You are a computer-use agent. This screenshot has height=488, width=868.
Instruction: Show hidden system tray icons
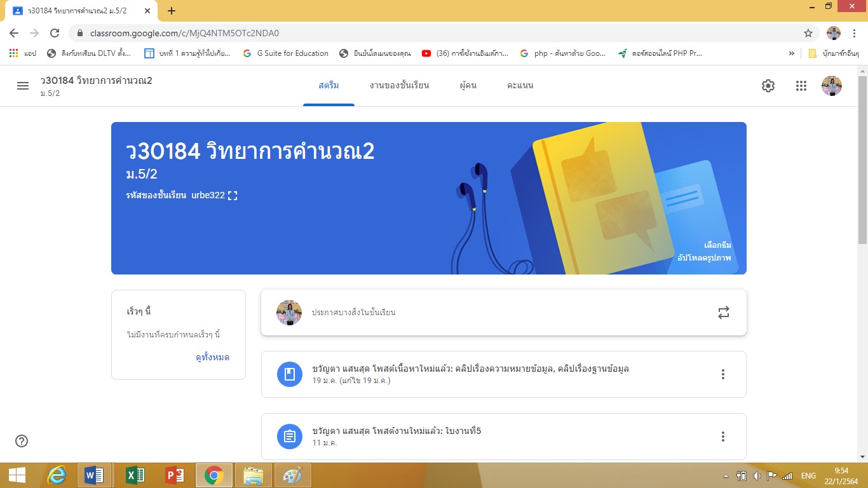tap(726, 475)
